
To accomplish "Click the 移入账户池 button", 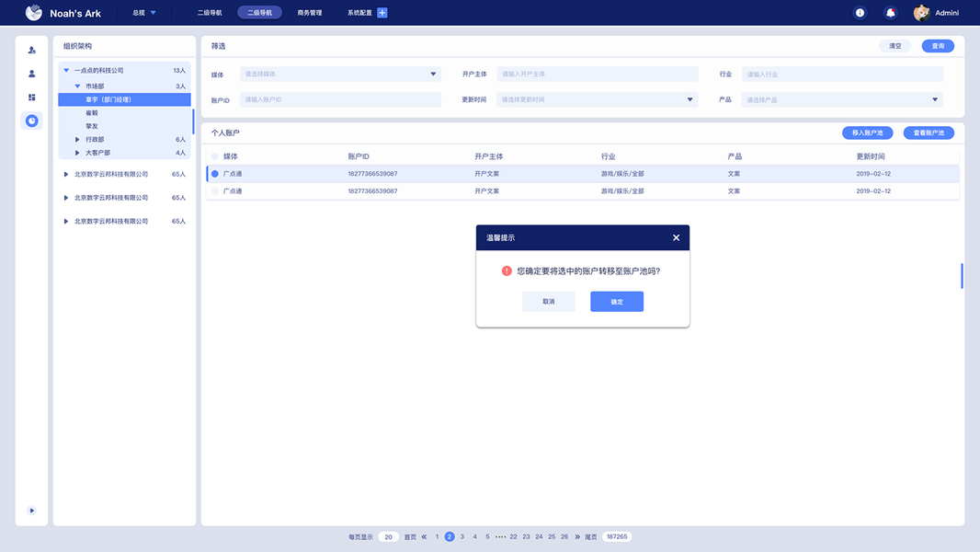I will coord(868,132).
